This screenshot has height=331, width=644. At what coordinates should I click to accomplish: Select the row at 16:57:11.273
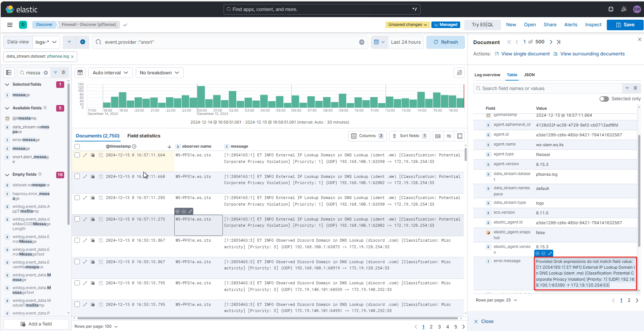pos(77,219)
